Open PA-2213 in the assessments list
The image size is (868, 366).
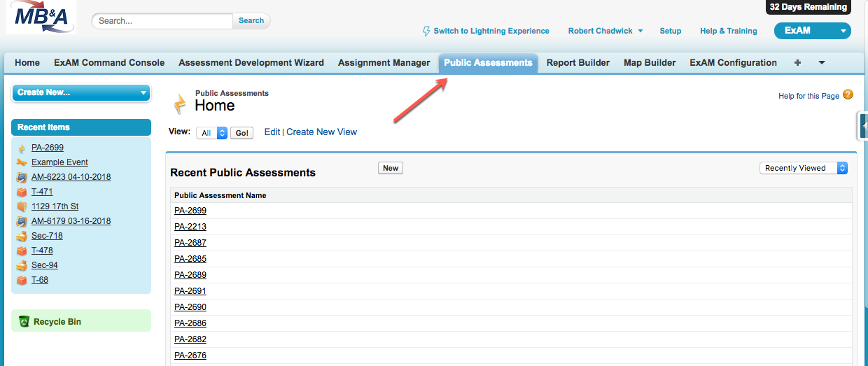[x=190, y=227]
